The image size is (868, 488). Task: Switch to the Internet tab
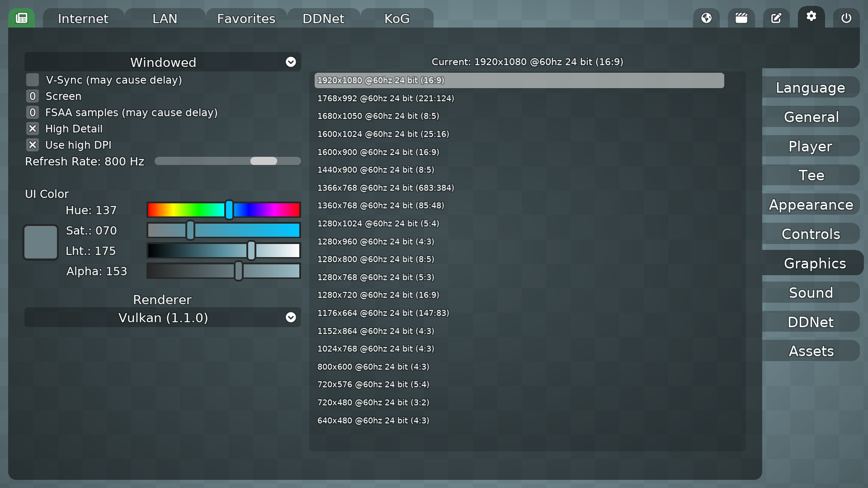click(82, 19)
